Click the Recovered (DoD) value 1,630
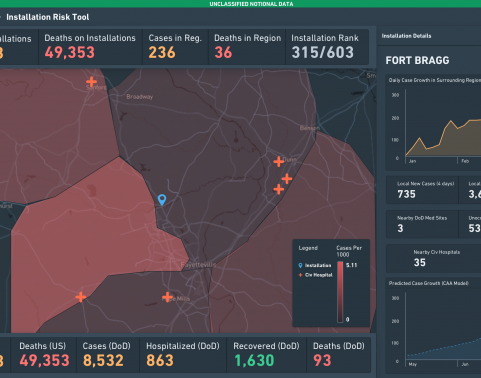Viewport: 481px width, 378px height. [x=254, y=361]
